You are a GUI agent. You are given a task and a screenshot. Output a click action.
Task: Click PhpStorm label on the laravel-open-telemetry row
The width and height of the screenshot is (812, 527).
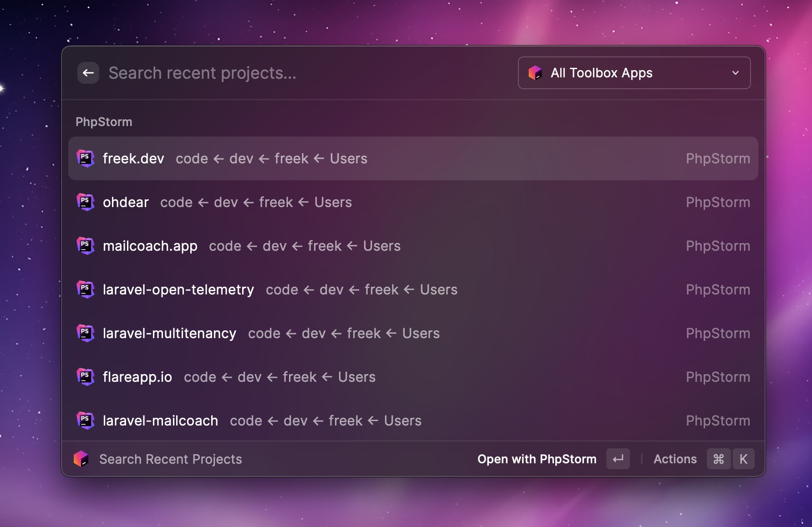pos(718,289)
